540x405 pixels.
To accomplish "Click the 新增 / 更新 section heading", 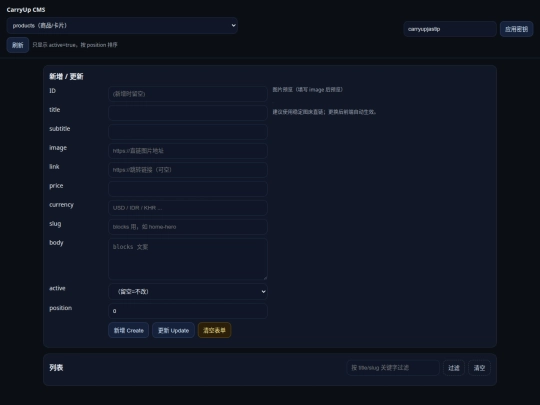I will point(66,76).
